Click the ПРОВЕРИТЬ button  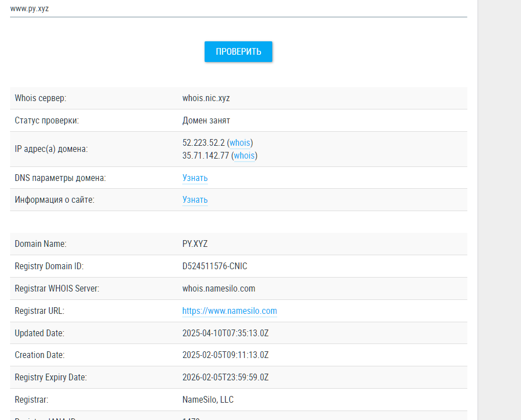point(238,52)
